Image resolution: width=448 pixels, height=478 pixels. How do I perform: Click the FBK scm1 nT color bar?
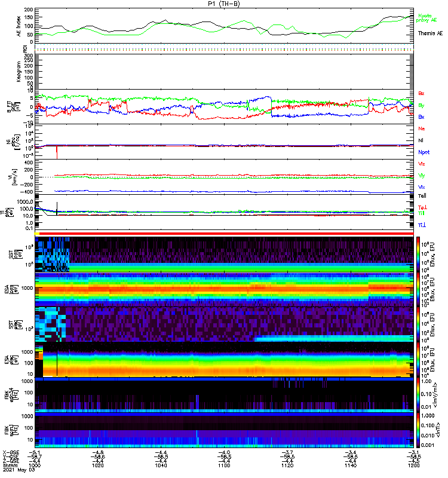pyautogui.click(x=418, y=430)
